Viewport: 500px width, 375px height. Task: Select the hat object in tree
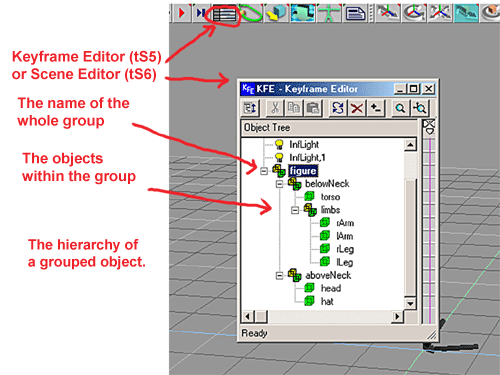(327, 302)
